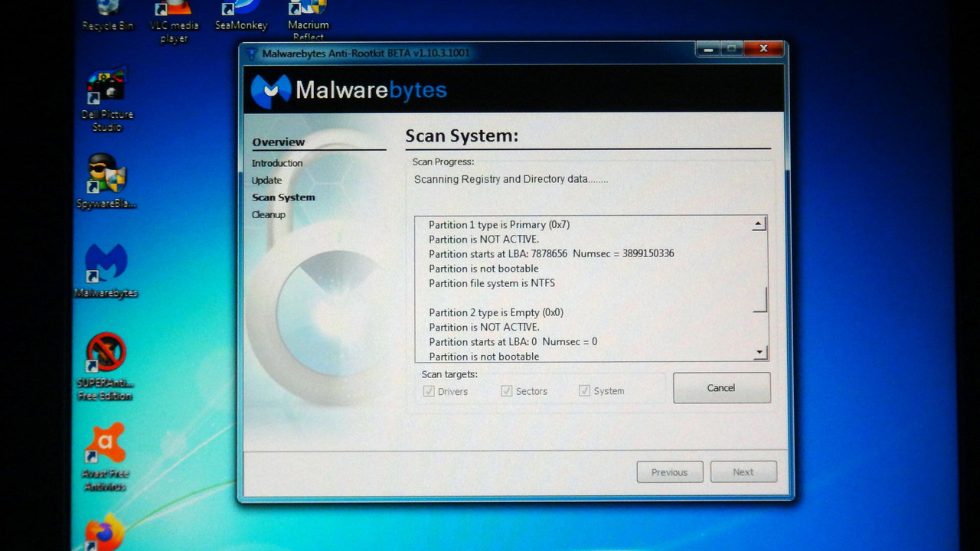Viewport: 980px width, 551px height.
Task: Click 'Scanning Registry and Directory data' status text
Action: (511, 180)
